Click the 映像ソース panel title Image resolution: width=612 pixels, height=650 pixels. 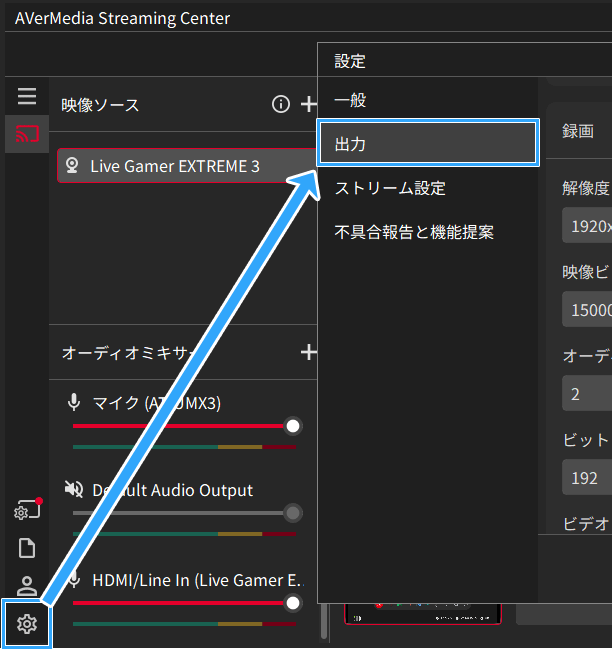click(100, 105)
